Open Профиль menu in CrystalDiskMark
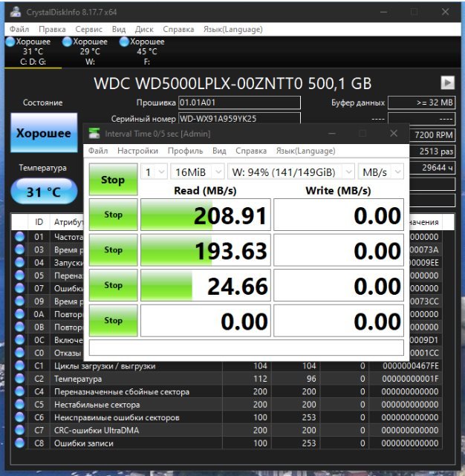 click(185, 151)
